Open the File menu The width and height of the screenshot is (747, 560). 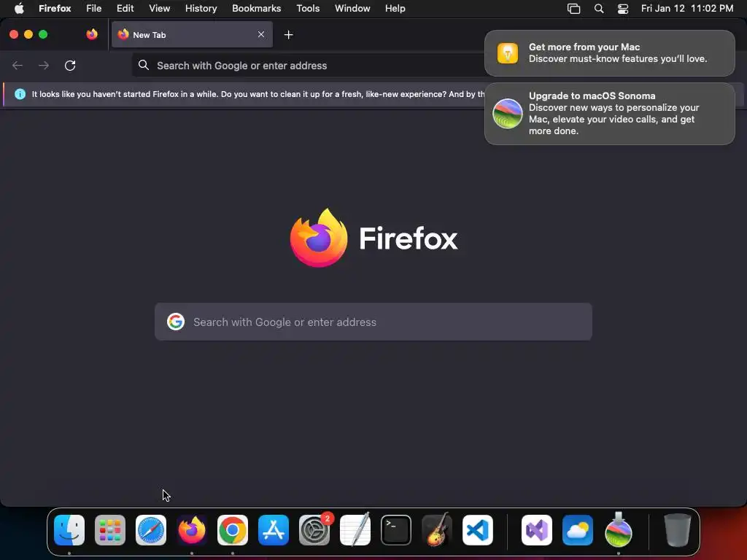click(x=94, y=9)
